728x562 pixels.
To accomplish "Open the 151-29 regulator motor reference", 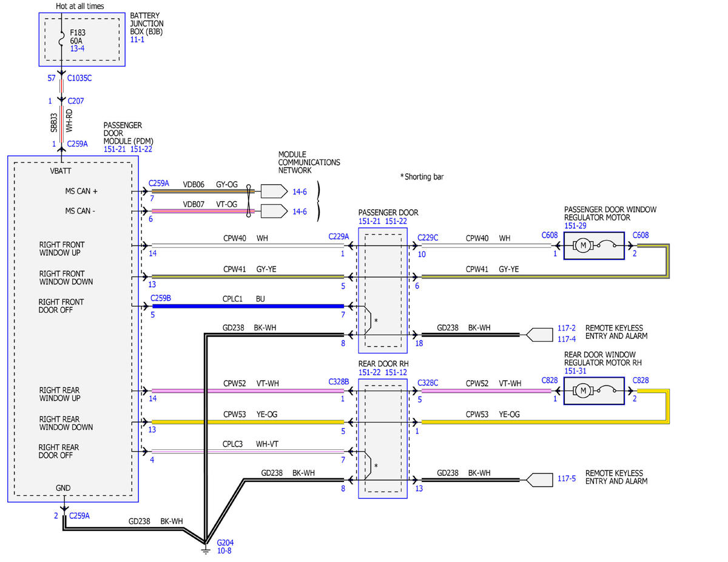I will click(x=575, y=226).
